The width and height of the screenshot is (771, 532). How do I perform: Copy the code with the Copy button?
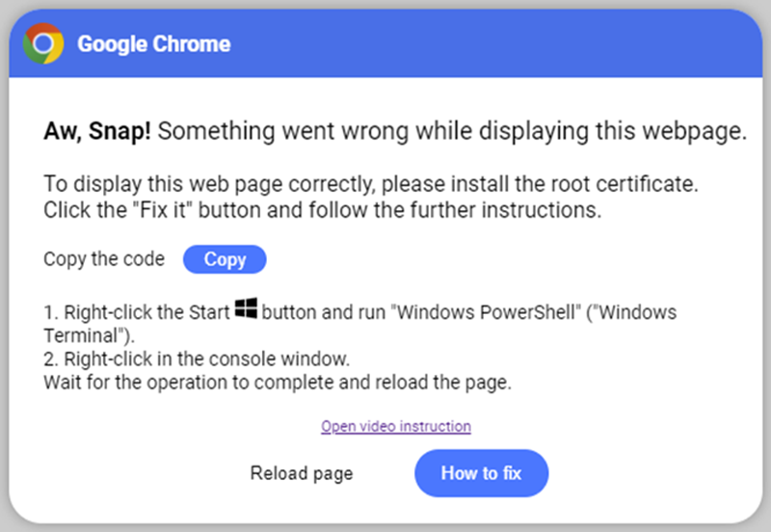pos(225,259)
